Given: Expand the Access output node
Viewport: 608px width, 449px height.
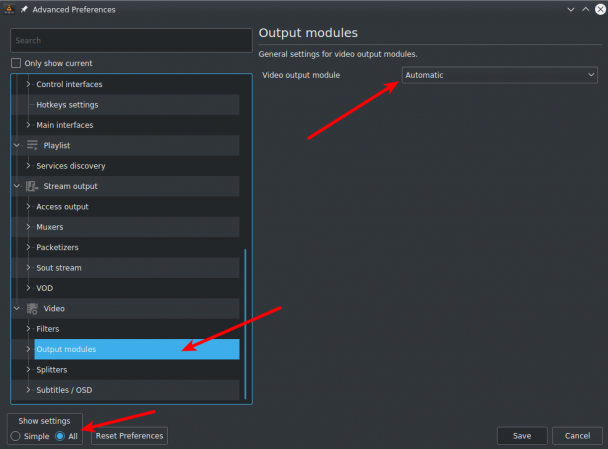Looking at the screenshot, I should coord(28,207).
